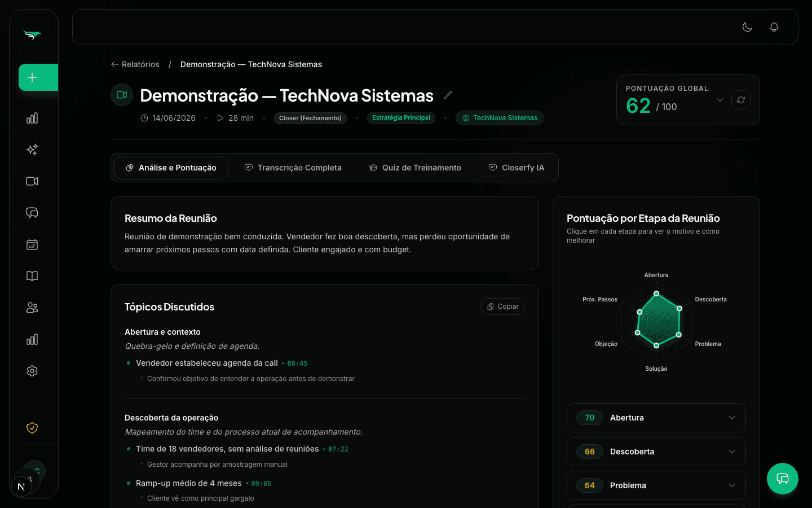Click Vendedor estabeleceu agenda da call

pos(207,363)
